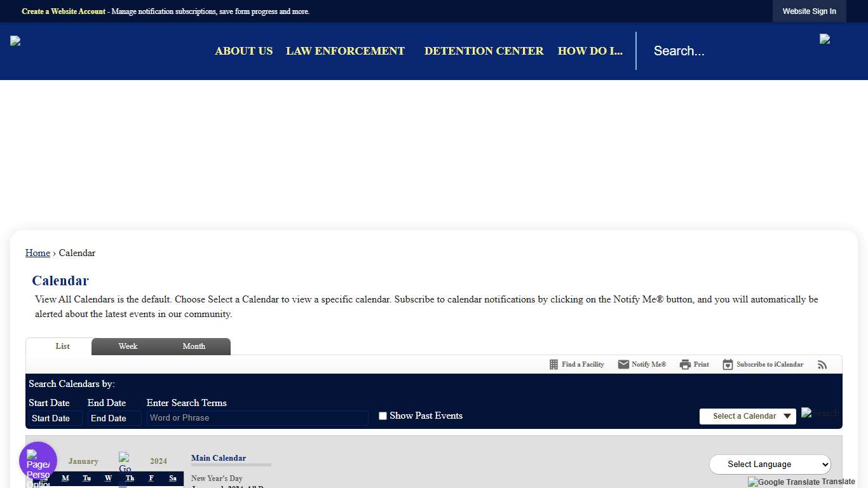Click the Start Date input field

[x=55, y=418]
